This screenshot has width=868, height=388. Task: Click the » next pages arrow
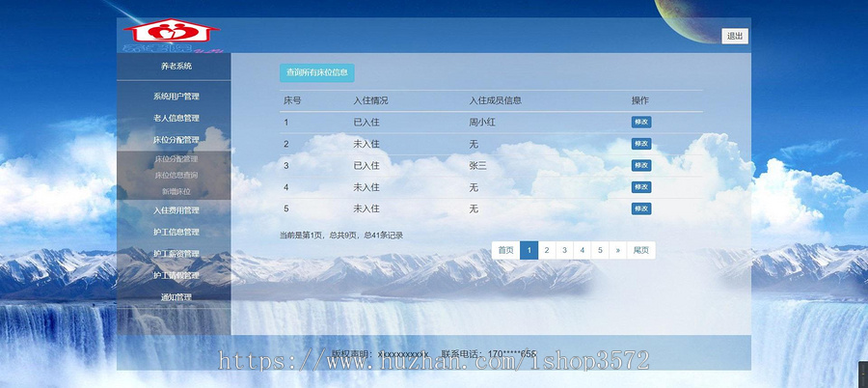tap(617, 251)
